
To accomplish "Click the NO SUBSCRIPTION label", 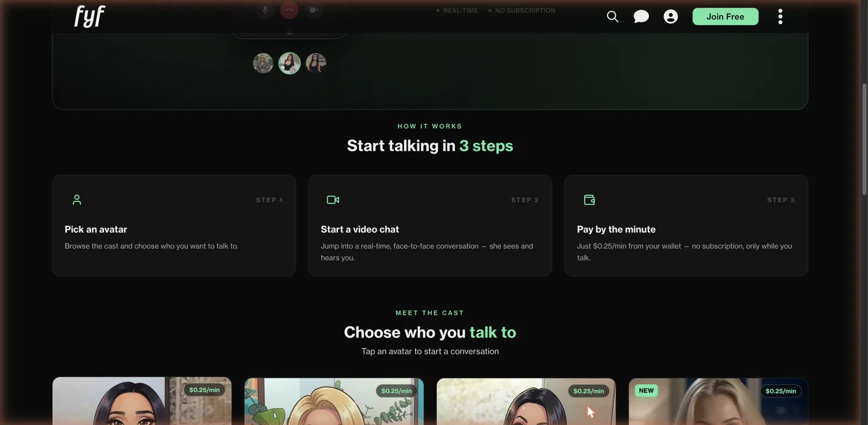I will click(x=525, y=10).
